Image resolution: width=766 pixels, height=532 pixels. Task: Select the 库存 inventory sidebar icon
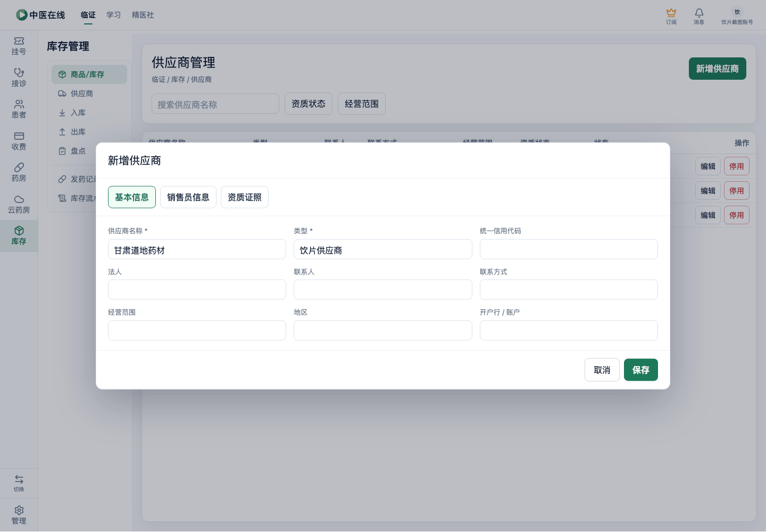tap(19, 236)
